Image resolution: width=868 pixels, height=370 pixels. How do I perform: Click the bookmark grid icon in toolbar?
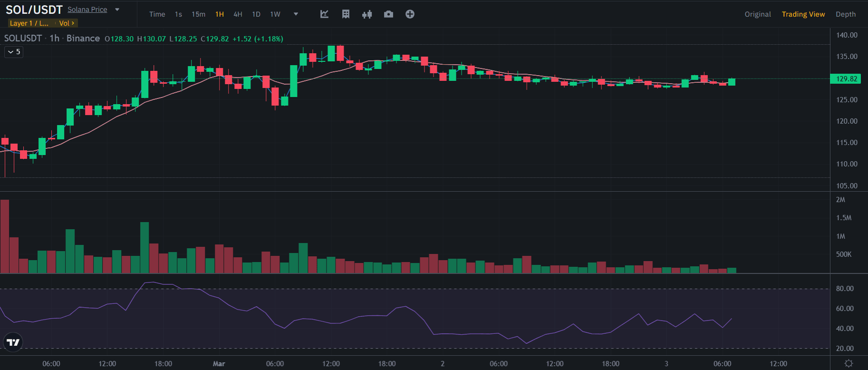[346, 14]
